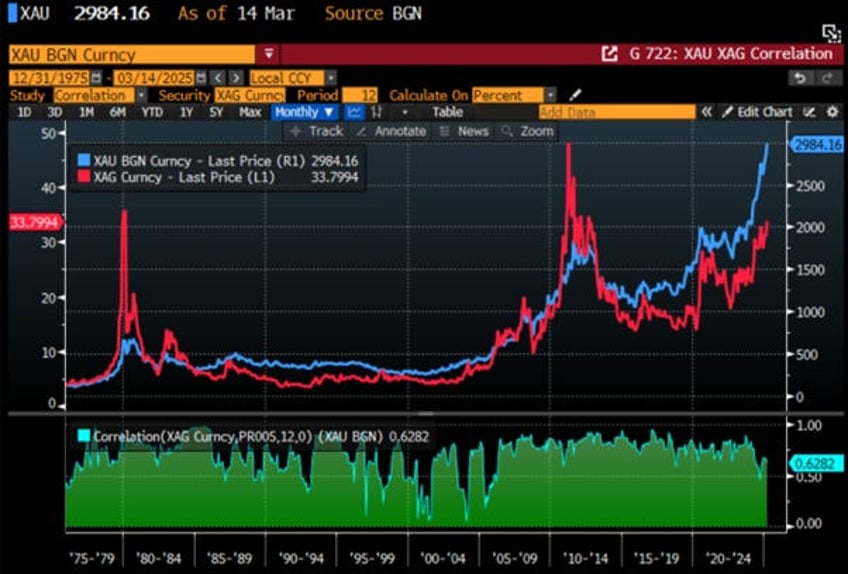Viewport: 848px width, 574px height.
Task: Click the red 33.7994 left axis label
Action: [35, 222]
